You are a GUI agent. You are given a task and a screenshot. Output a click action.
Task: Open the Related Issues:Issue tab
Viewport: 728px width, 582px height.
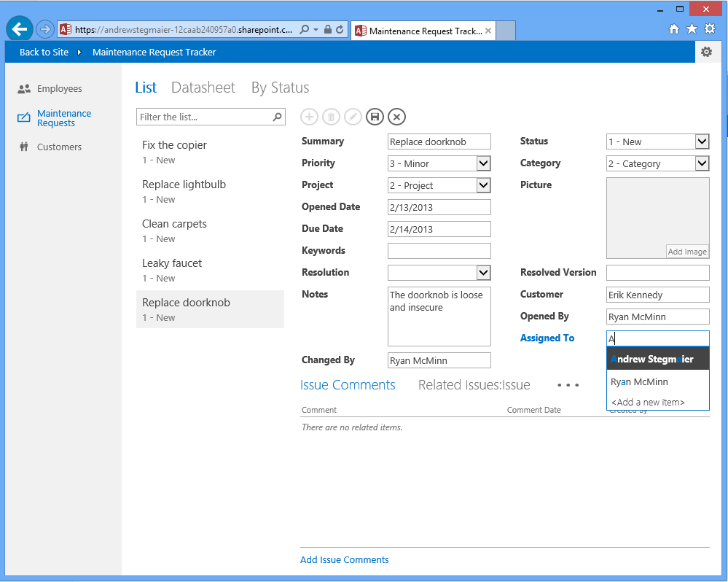(474, 385)
